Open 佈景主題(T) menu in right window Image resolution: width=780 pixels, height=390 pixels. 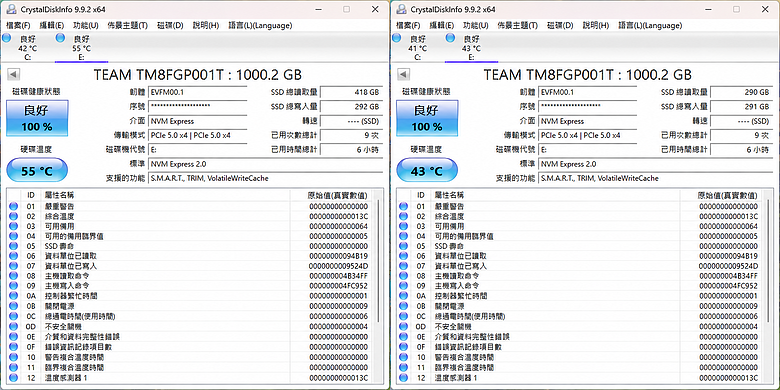tap(518, 25)
